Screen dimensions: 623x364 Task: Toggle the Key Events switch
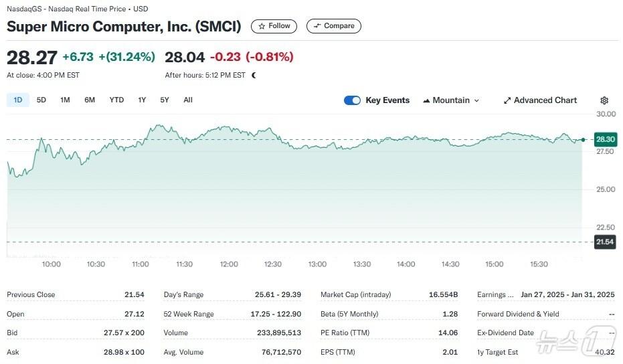(x=352, y=100)
